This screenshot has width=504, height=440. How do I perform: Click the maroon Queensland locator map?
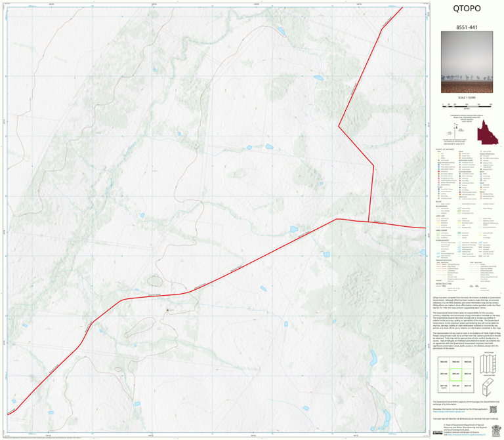[x=488, y=132]
